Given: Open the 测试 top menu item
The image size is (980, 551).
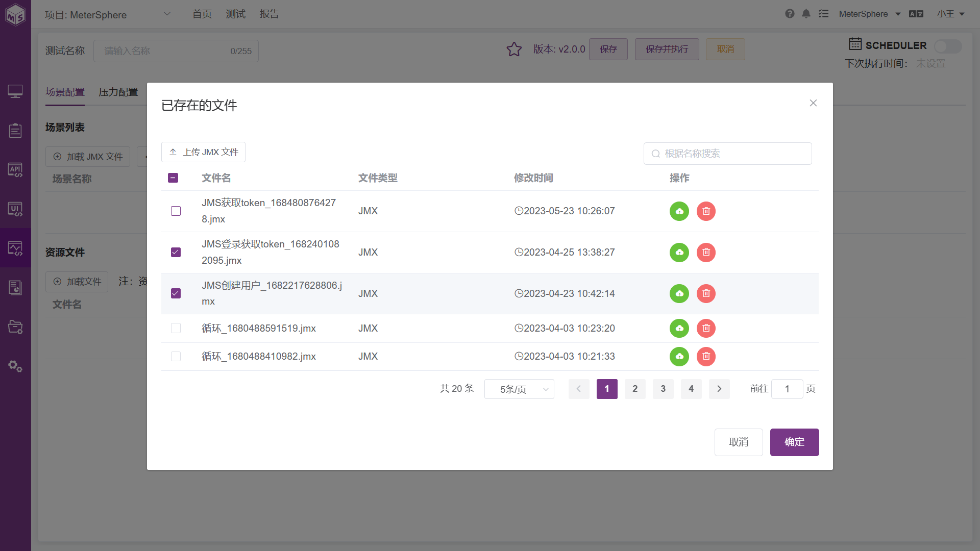Looking at the screenshot, I should (x=235, y=14).
